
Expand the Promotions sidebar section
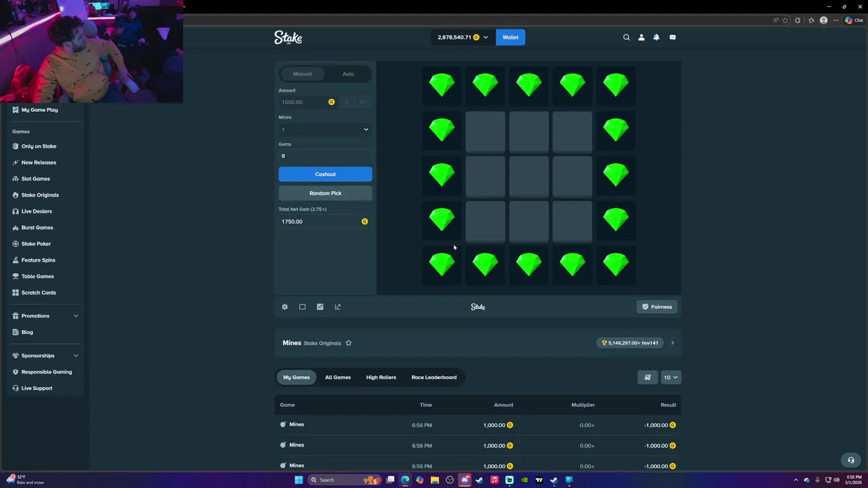pos(45,316)
